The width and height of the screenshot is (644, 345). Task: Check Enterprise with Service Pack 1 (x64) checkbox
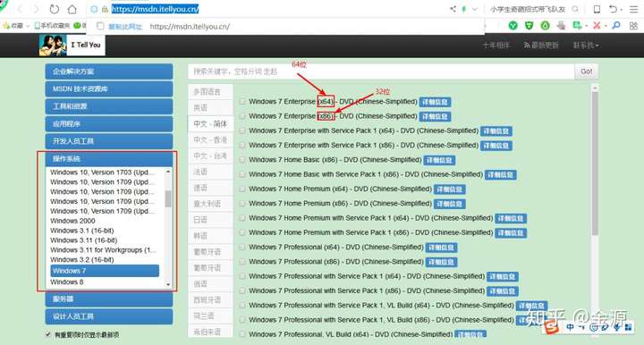pyautogui.click(x=242, y=130)
